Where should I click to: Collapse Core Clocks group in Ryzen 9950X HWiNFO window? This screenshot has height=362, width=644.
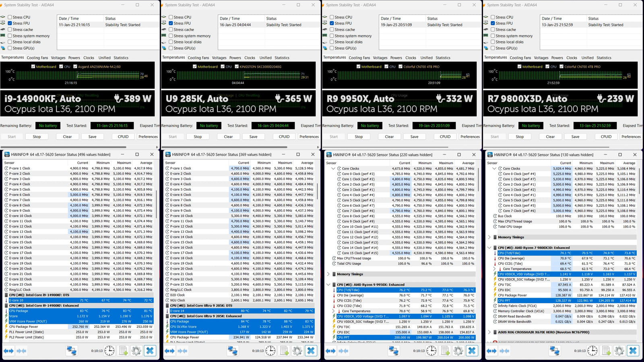tap(333, 169)
